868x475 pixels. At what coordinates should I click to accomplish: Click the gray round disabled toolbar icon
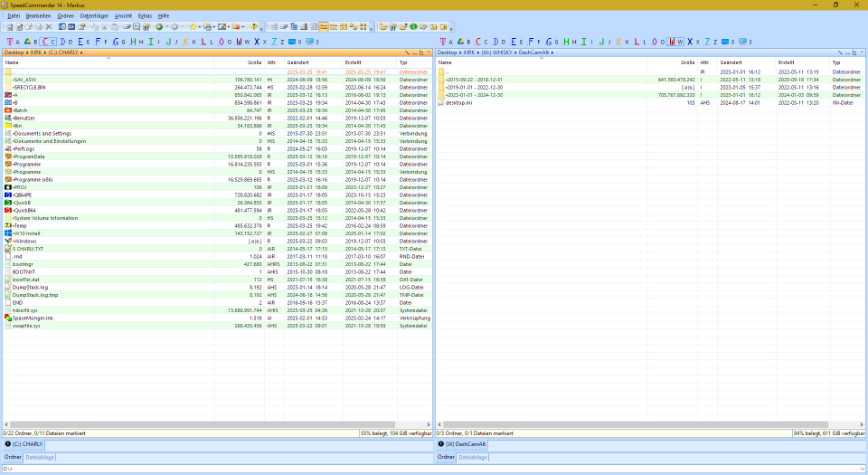175,26
